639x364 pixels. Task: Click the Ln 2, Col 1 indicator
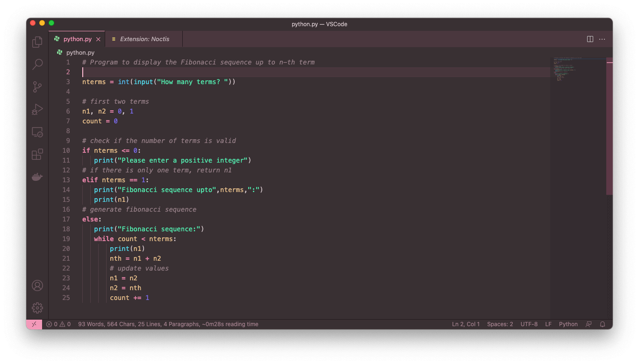tap(466, 324)
